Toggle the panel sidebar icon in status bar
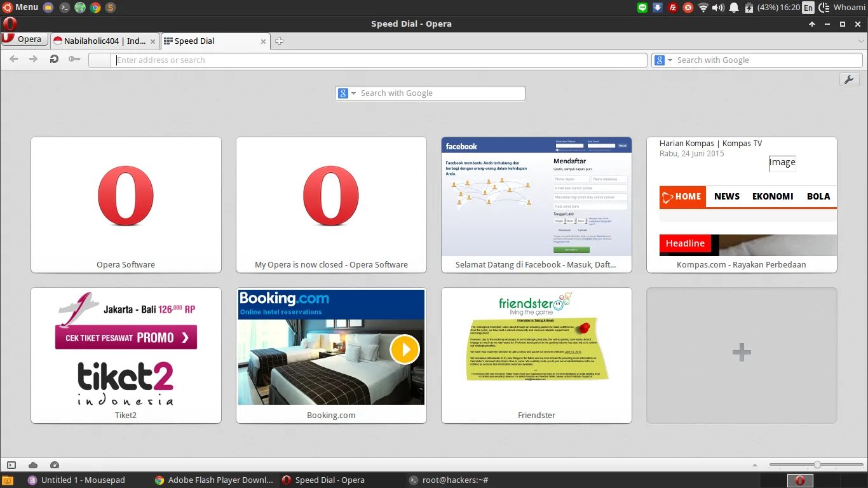Image resolution: width=868 pixels, height=488 pixels. point(11,465)
